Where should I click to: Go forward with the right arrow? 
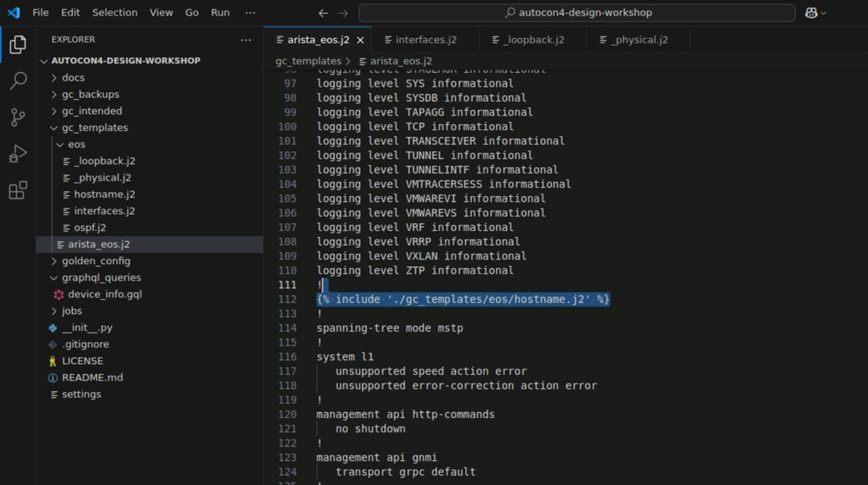(x=343, y=12)
